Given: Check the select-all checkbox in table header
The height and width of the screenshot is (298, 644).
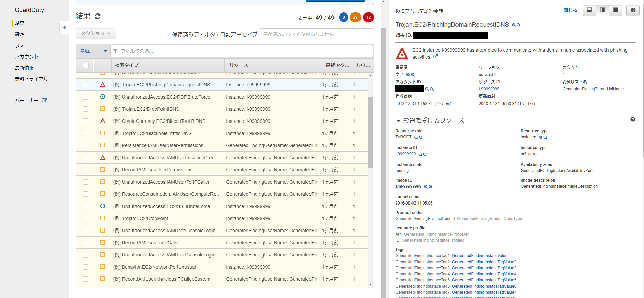Looking at the screenshot, I should [86, 65].
